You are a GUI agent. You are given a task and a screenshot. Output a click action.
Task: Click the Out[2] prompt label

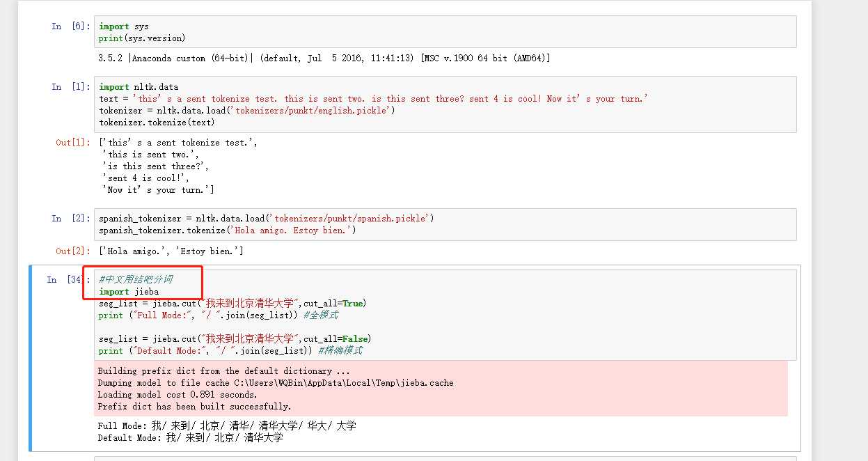tap(73, 251)
